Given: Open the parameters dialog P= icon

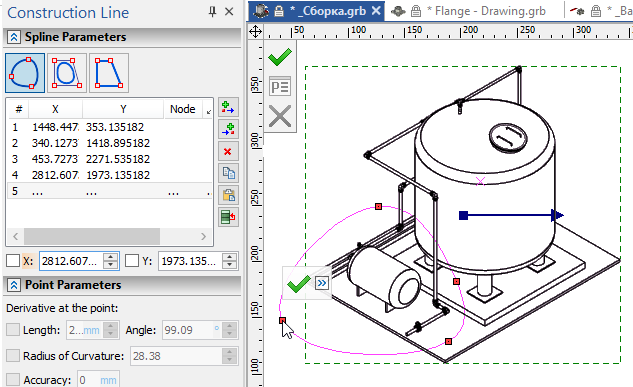Looking at the screenshot, I should coord(280,86).
